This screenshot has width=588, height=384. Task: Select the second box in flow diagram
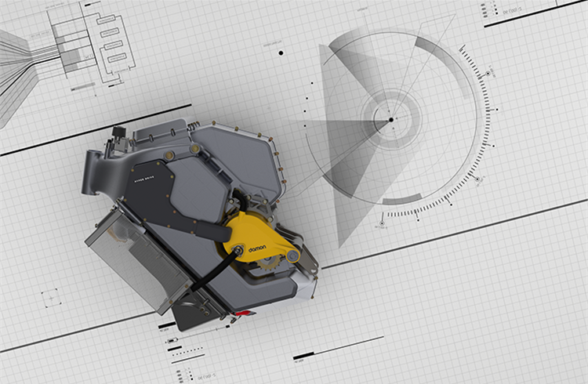pyautogui.click(x=110, y=33)
